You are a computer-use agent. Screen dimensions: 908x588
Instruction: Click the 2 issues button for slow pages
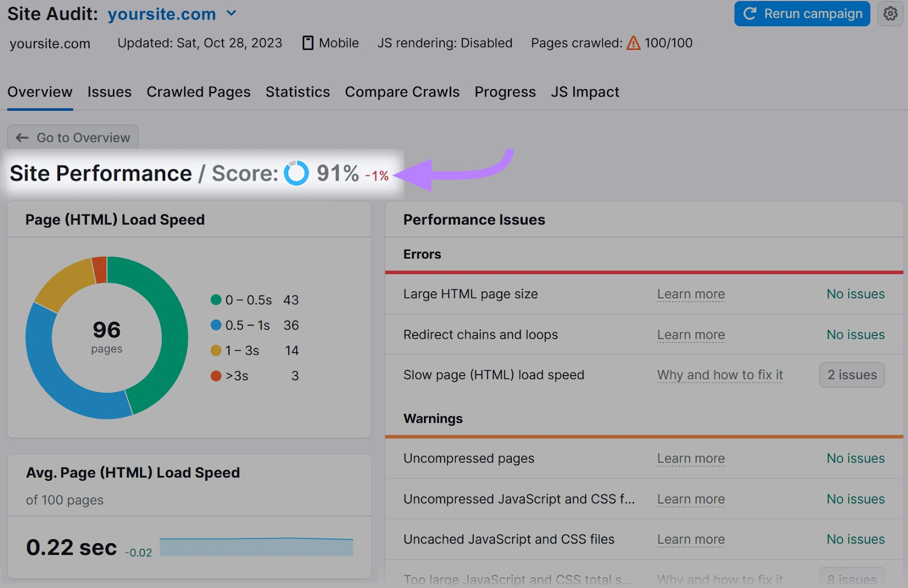pyautogui.click(x=851, y=375)
